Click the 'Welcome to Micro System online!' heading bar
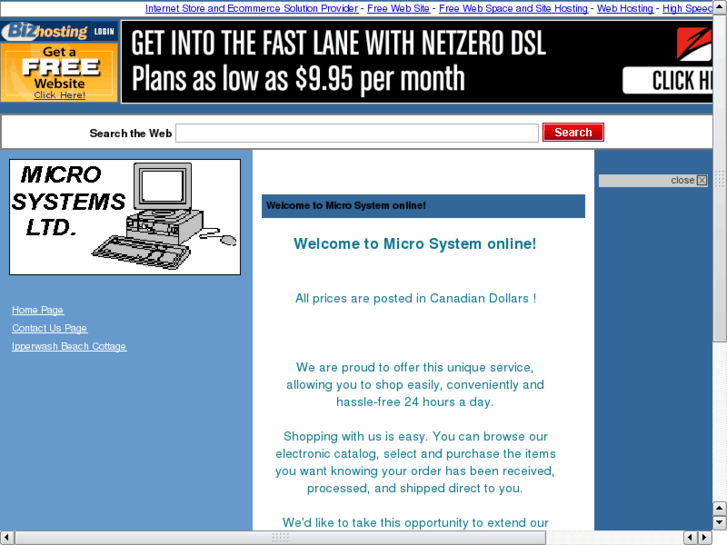This screenshot has height=545, width=727. 423,206
